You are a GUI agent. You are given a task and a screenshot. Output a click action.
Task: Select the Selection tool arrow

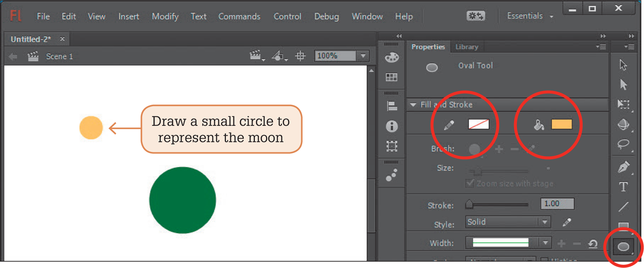coord(623,65)
